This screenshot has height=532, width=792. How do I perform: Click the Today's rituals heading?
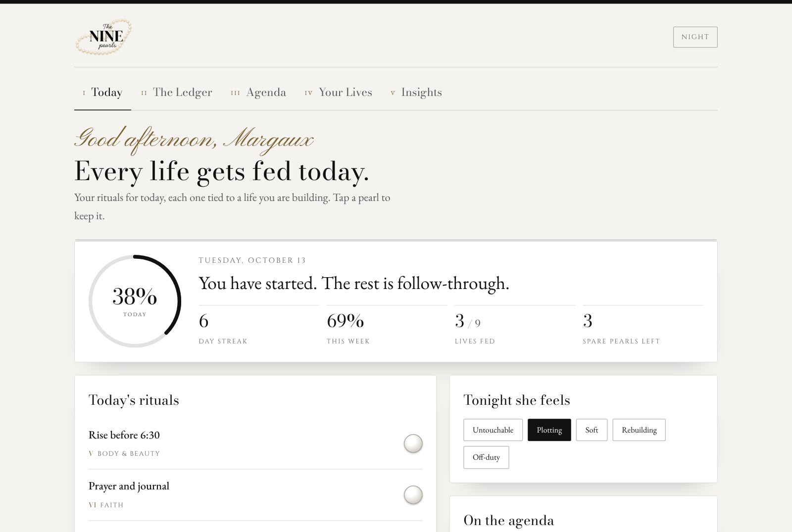[x=134, y=400]
